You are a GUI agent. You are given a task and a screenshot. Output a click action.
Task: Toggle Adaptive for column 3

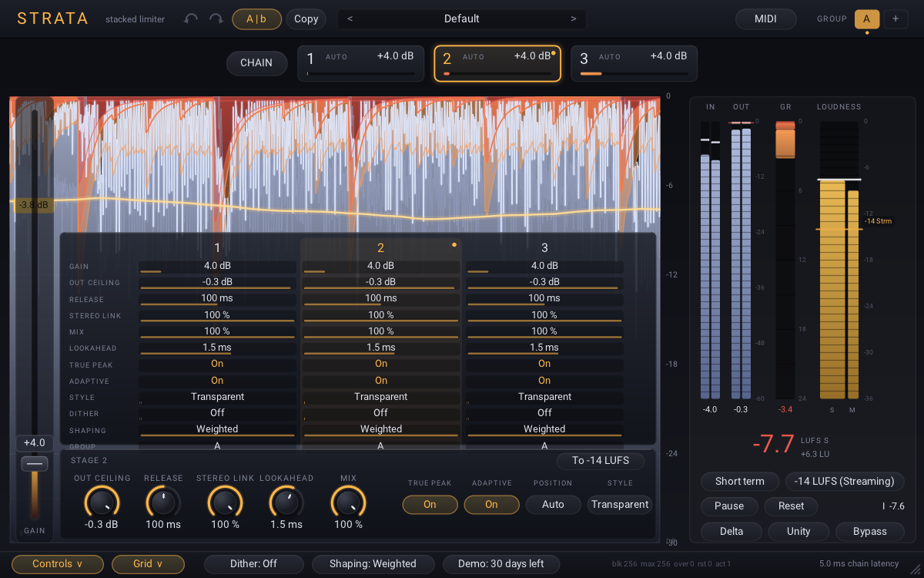click(x=544, y=381)
